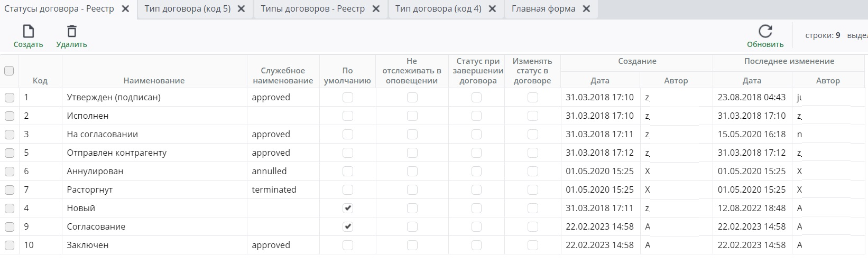Screen dimensions: 868x275
Task: Open the Типы договоров - Реестр tab
Action: coord(313,9)
